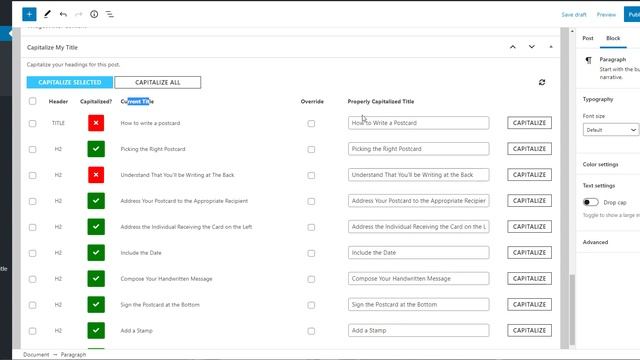Expand the Color settings section
The height and width of the screenshot is (360, 640).
click(x=600, y=164)
